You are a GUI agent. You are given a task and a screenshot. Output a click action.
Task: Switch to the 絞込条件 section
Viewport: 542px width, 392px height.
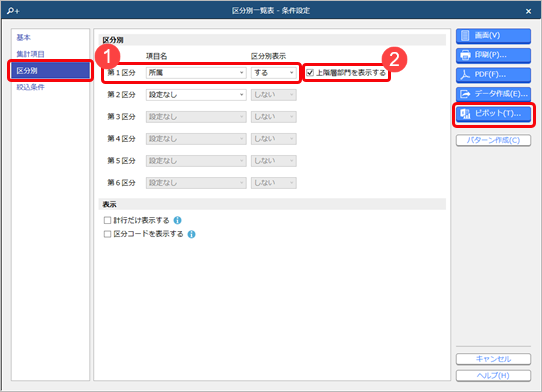30,87
